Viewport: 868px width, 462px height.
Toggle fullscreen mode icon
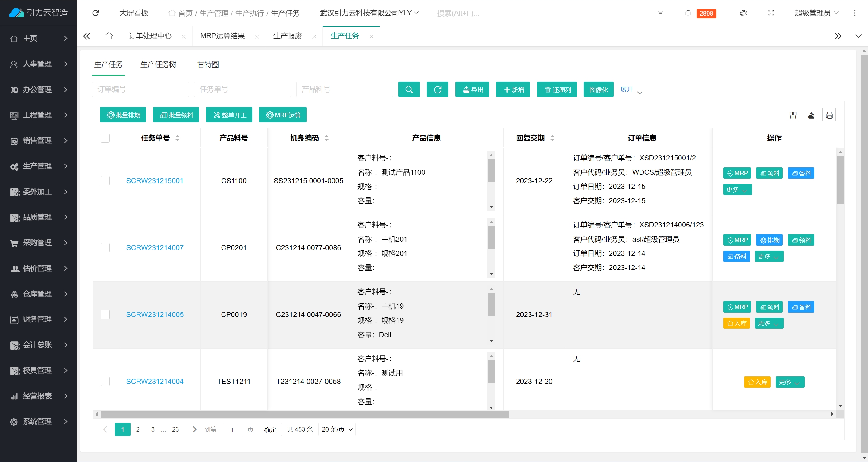771,13
